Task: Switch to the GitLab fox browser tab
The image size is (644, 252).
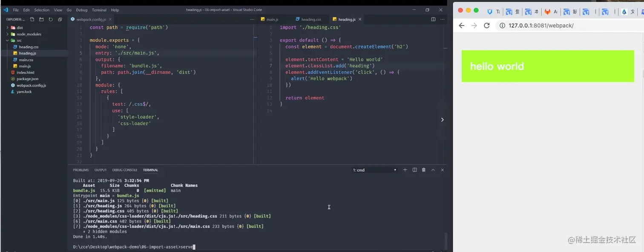Action: (x=547, y=12)
